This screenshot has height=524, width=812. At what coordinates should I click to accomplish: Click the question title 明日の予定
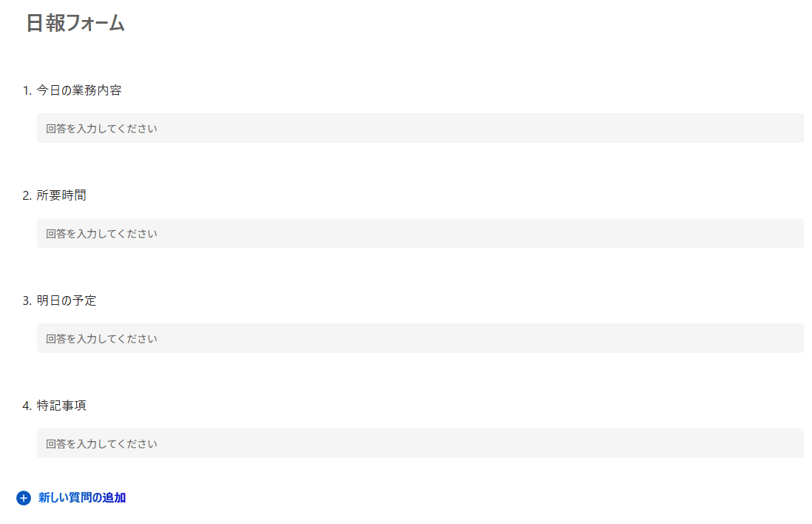(67, 300)
